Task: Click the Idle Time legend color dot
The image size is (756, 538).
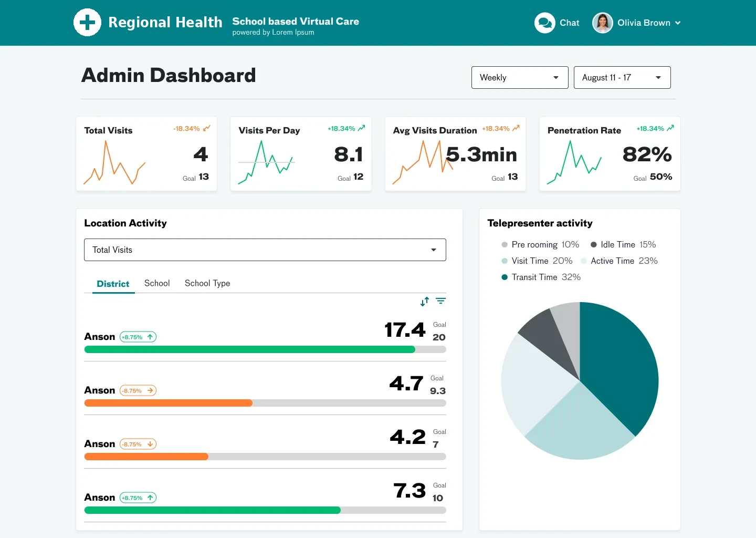Action: 594,245
